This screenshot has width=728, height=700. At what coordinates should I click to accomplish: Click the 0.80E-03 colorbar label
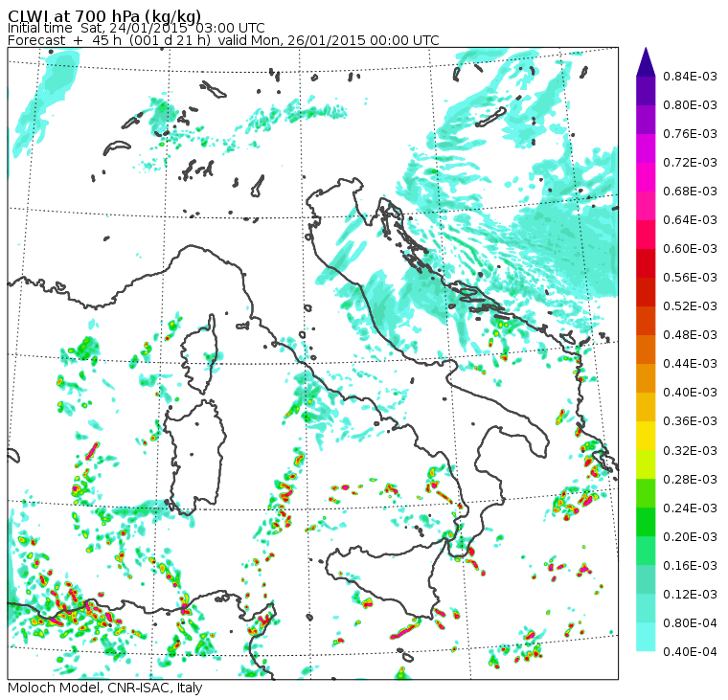click(x=690, y=105)
